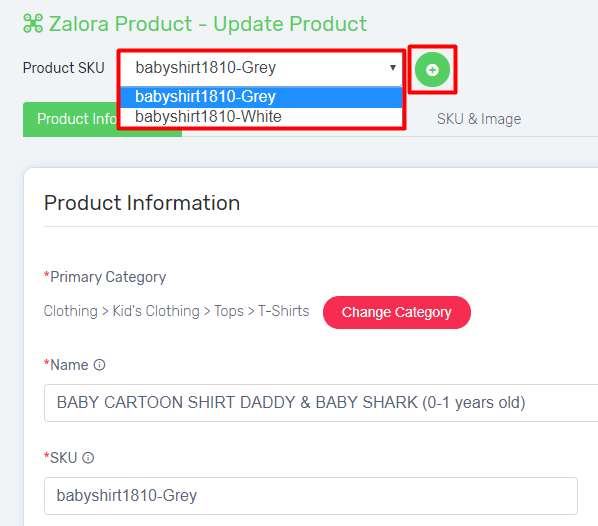Click the info icon beside Name label

point(100,365)
